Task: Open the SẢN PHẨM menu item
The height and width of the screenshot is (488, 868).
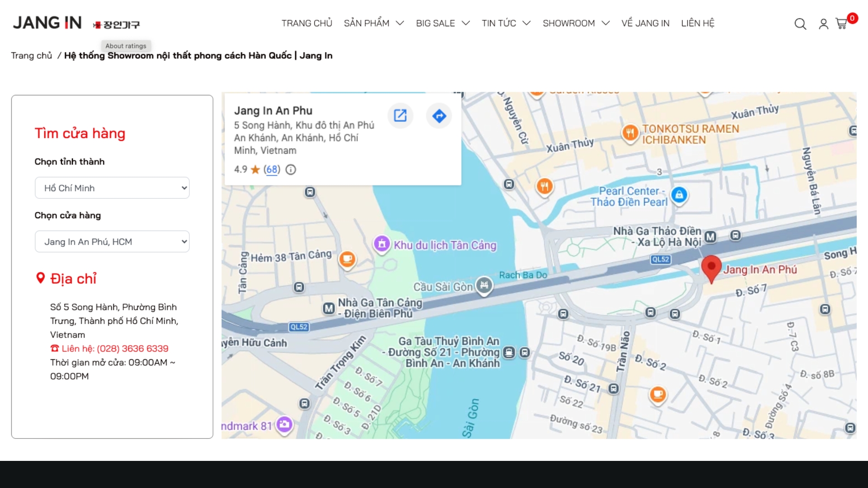Action: (367, 23)
